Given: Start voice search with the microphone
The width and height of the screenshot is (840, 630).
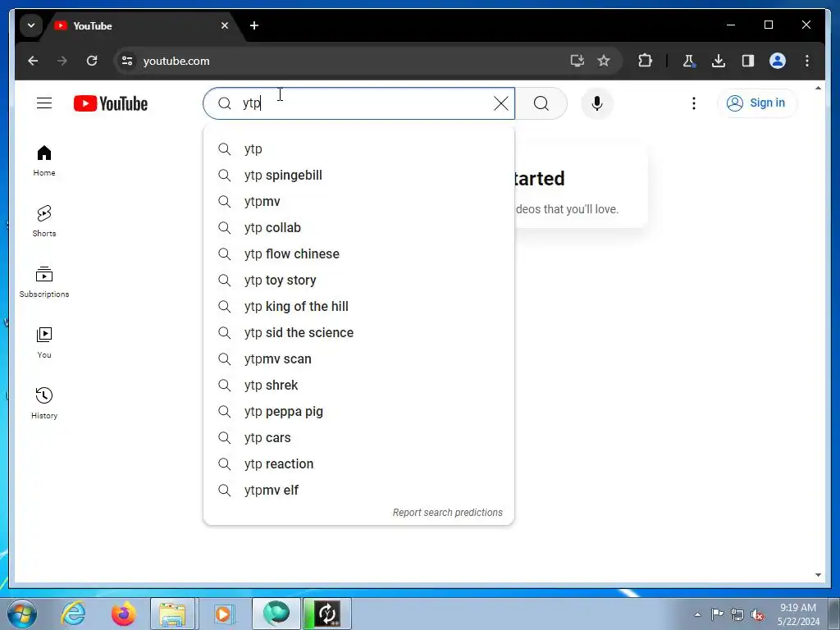Looking at the screenshot, I should pos(597,103).
